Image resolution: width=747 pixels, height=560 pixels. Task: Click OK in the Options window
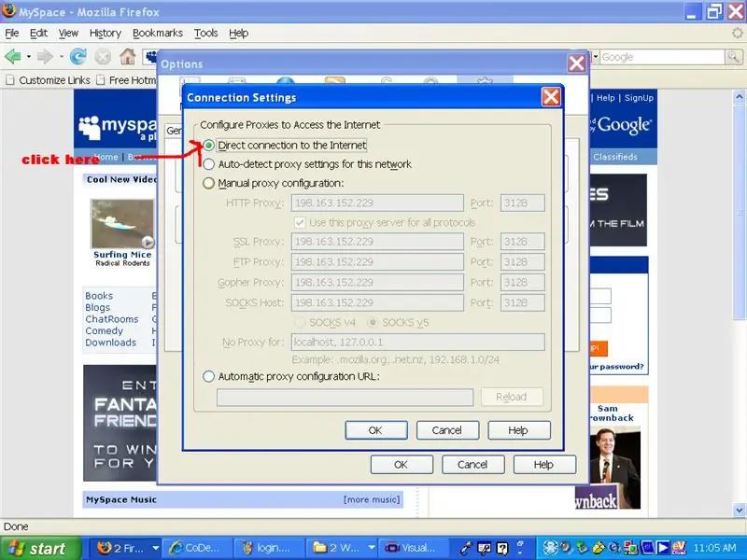click(x=402, y=464)
